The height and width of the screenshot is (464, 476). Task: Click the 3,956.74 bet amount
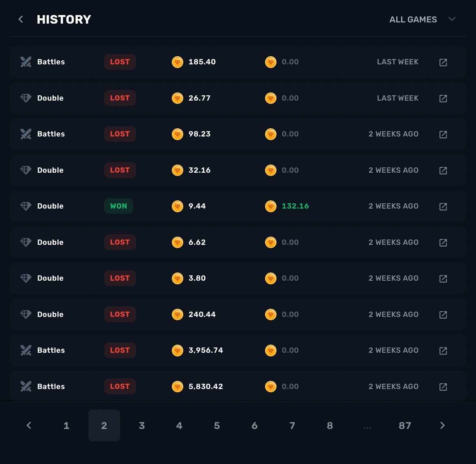(206, 350)
